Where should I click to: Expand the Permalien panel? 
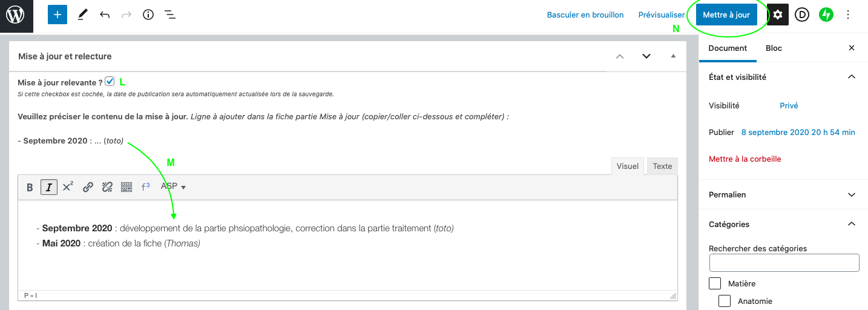click(852, 195)
